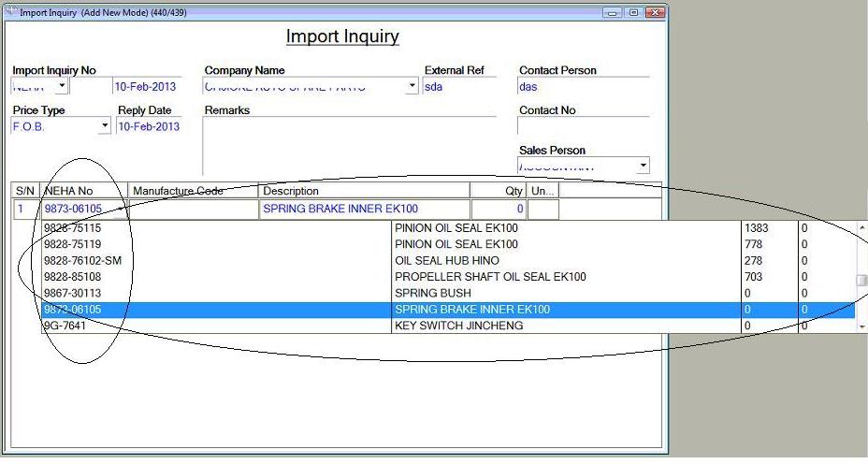Click the empty Contact No field
Image resolution: width=868 pixels, height=464 pixels.
point(583,125)
